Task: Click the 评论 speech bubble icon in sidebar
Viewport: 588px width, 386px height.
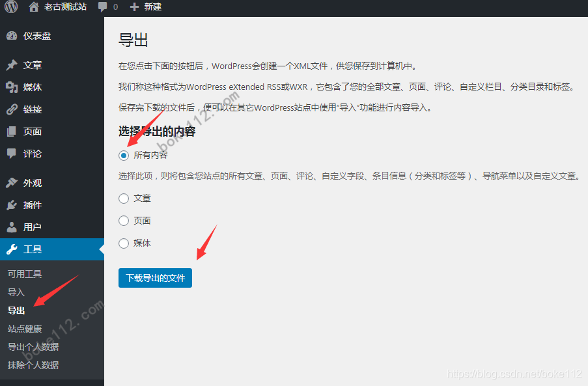Action: coord(12,153)
